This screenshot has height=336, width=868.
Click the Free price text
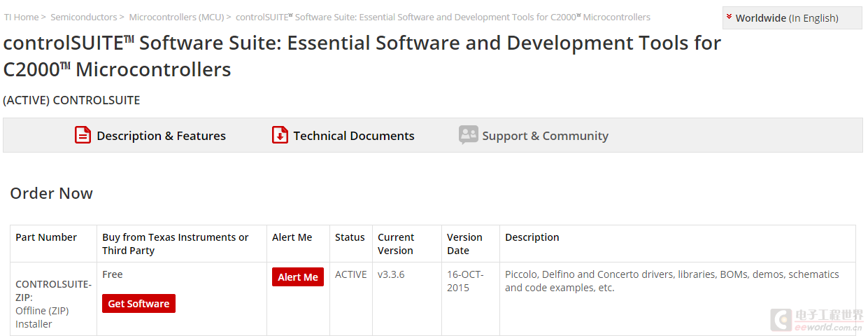113,274
